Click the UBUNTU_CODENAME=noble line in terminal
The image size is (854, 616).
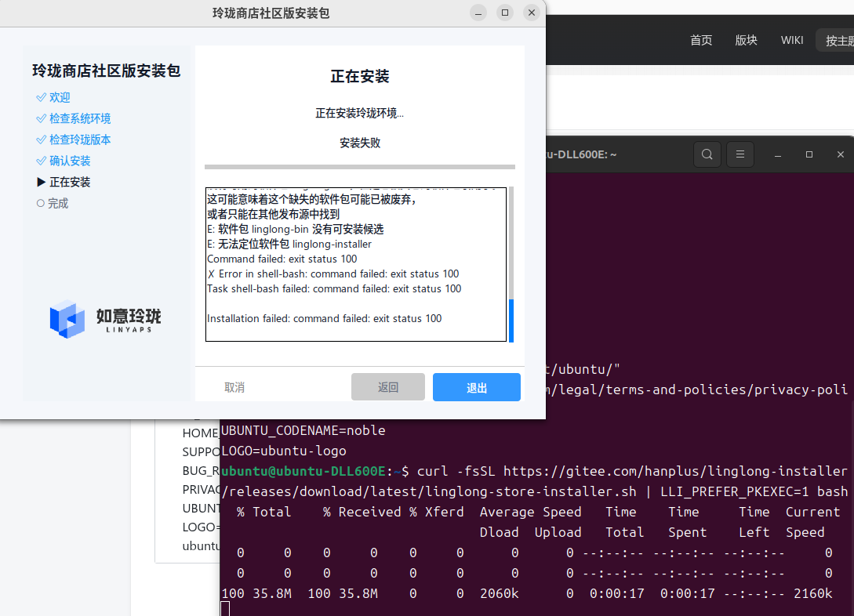pyautogui.click(x=303, y=430)
